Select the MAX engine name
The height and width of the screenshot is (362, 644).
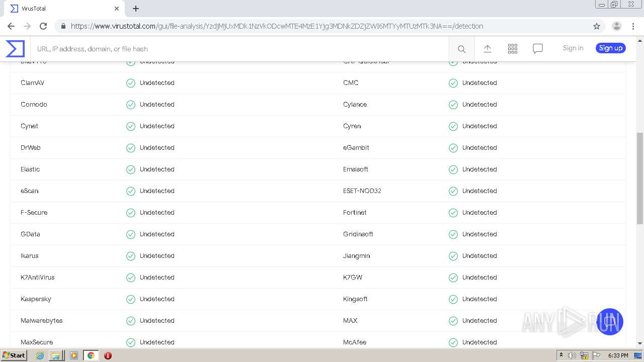pyautogui.click(x=350, y=321)
